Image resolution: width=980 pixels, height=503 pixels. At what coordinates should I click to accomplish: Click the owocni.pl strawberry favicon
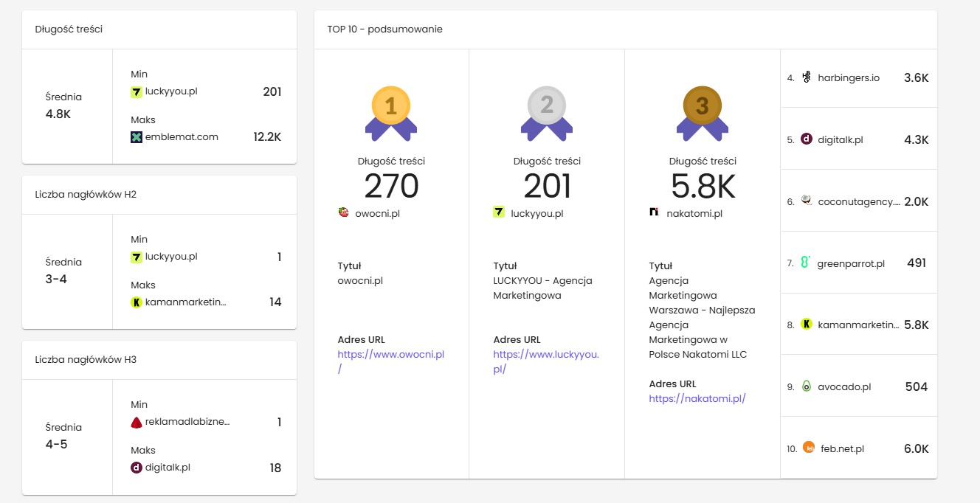coord(343,212)
